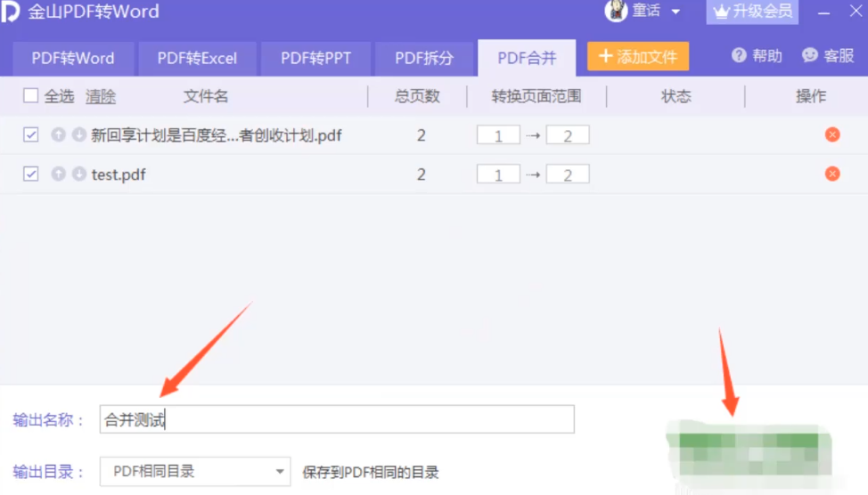Screen dimensions: 868x495
Task: Click the 输出名称 text field
Action: coord(337,420)
